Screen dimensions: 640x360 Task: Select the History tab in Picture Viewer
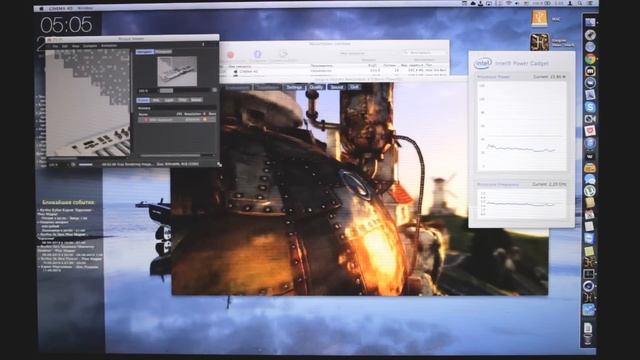[143, 100]
